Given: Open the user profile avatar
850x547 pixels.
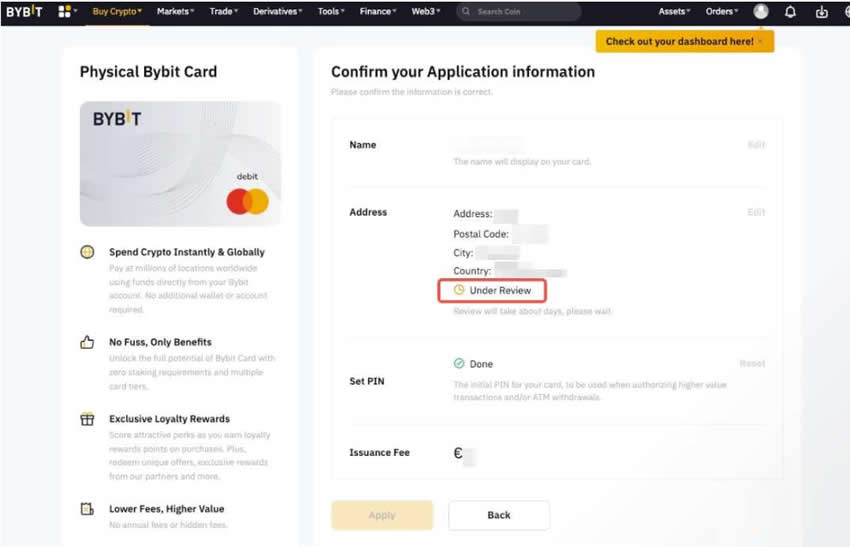Looking at the screenshot, I should pyautogui.click(x=761, y=12).
